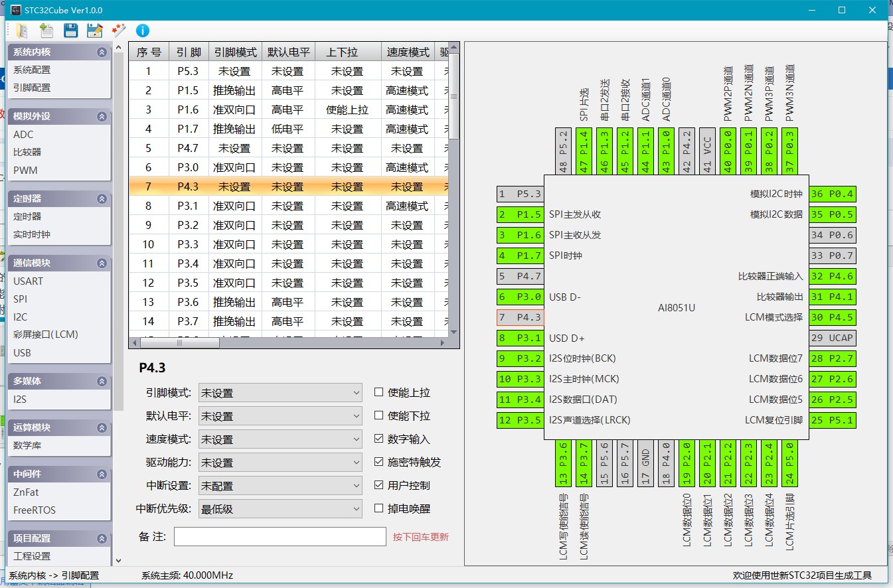Open the PWM configuration page
Screen dimensions: 893x588
click(25, 170)
